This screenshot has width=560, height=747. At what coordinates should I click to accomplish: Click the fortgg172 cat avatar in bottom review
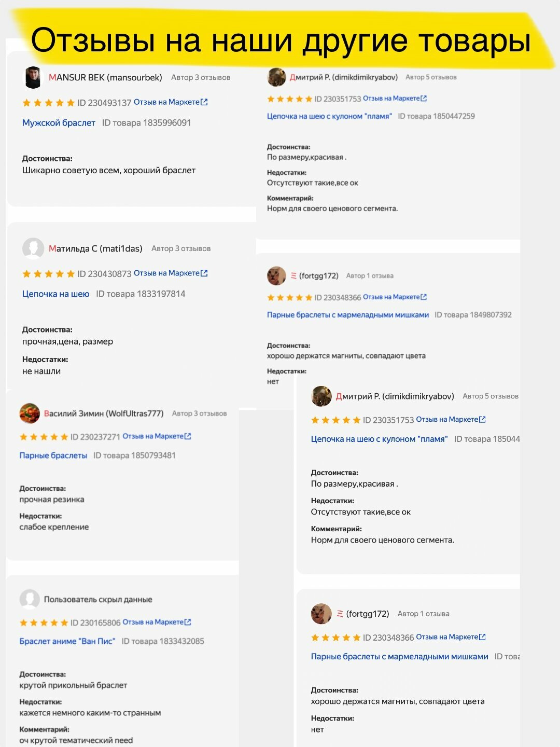click(321, 614)
